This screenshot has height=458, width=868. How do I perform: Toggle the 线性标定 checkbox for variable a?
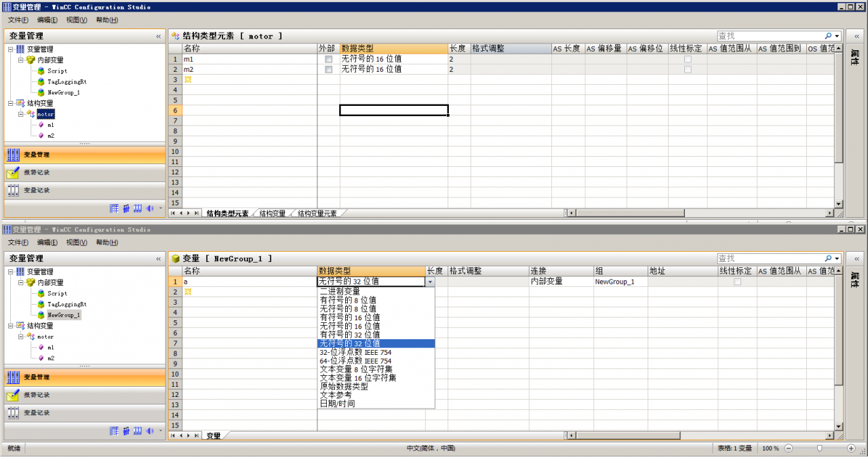click(x=737, y=282)
